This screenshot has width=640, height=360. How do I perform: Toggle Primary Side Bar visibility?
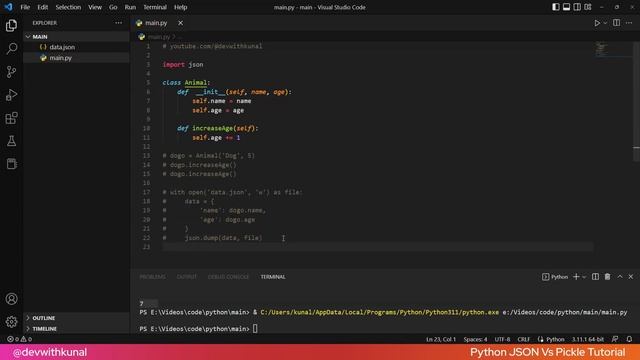click(x=556, y=7)
